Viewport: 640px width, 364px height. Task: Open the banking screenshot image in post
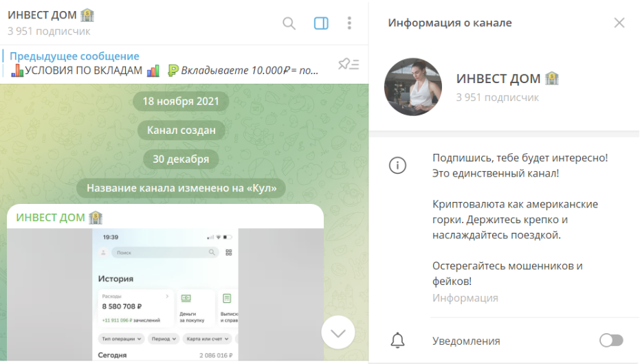coord(165,295)
